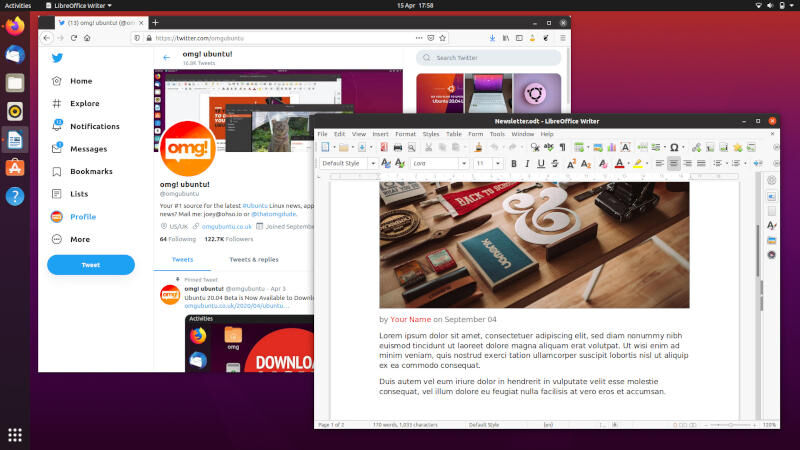Set paragraph alignment to Center

(x=673, y=163)
